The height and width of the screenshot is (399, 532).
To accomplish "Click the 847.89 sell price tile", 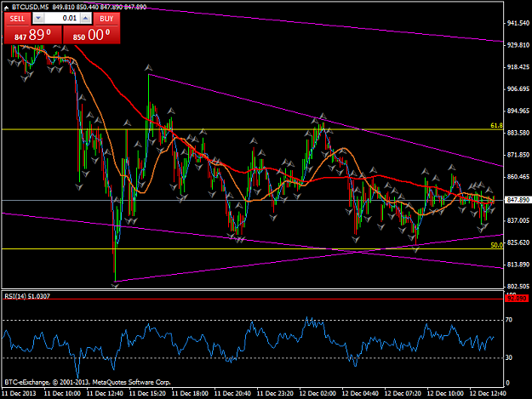I will pyautogui.click(x=32, y=35).
